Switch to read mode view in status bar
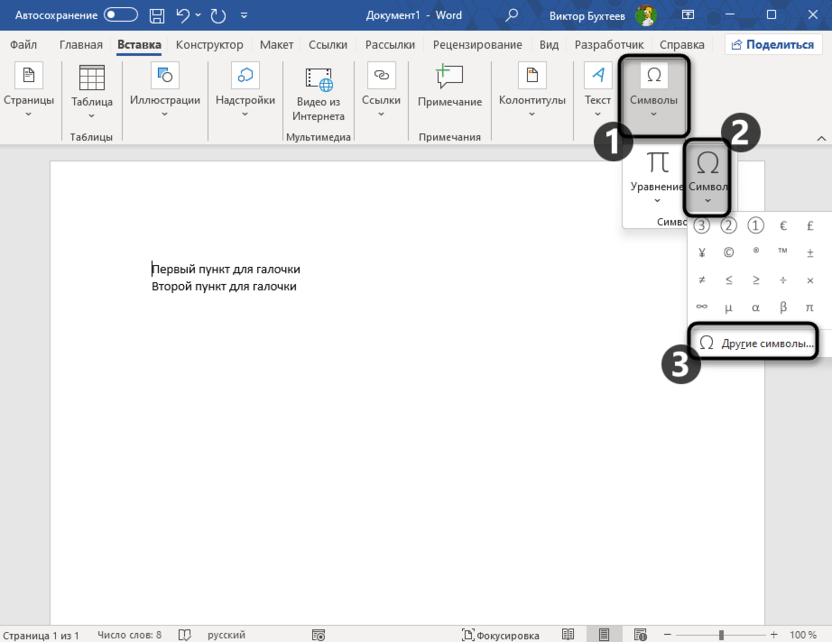 point(569,635)
